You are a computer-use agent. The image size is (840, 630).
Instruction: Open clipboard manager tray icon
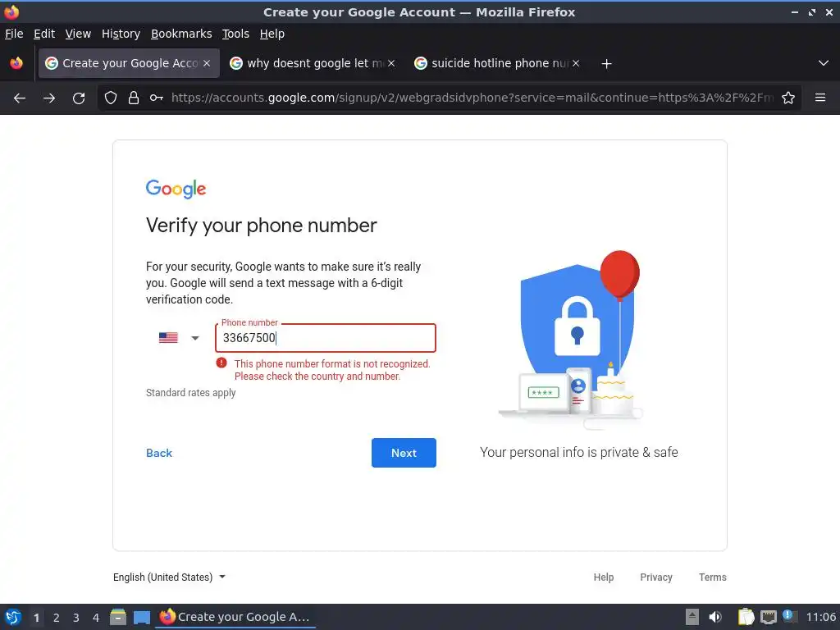(x=746, y=617)
